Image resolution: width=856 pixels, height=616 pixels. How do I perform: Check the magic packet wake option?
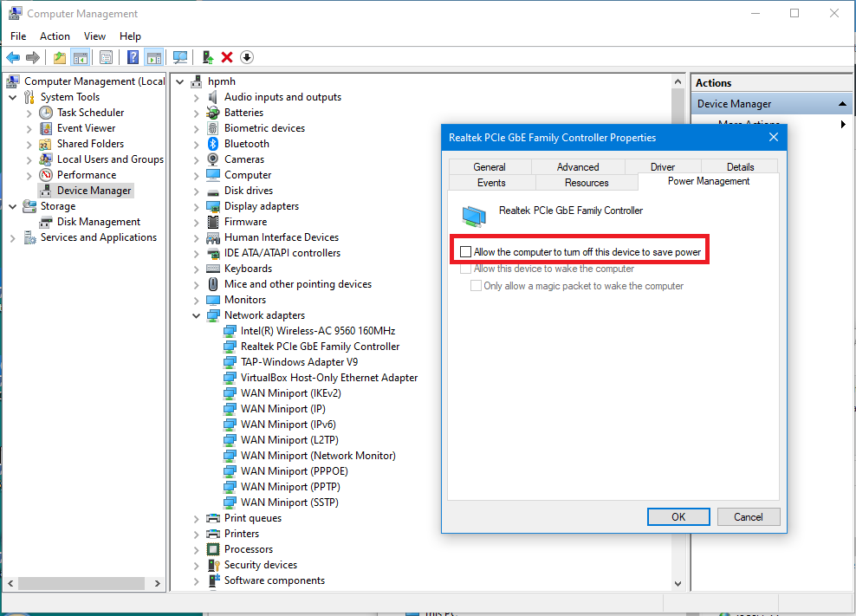476,284
